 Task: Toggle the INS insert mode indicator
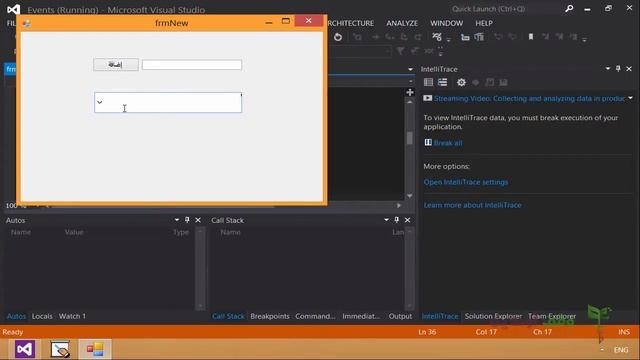coord(624,332)
